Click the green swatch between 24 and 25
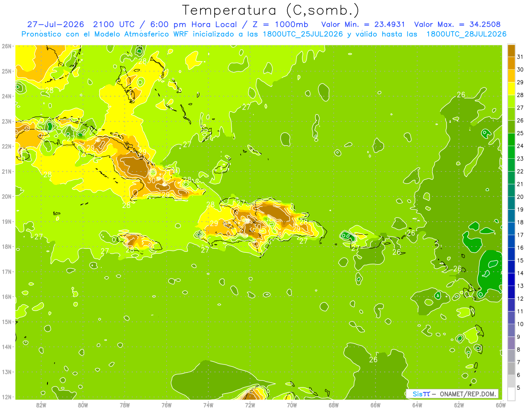This screenshot has width=532, height=411. [x=511, y=139]
